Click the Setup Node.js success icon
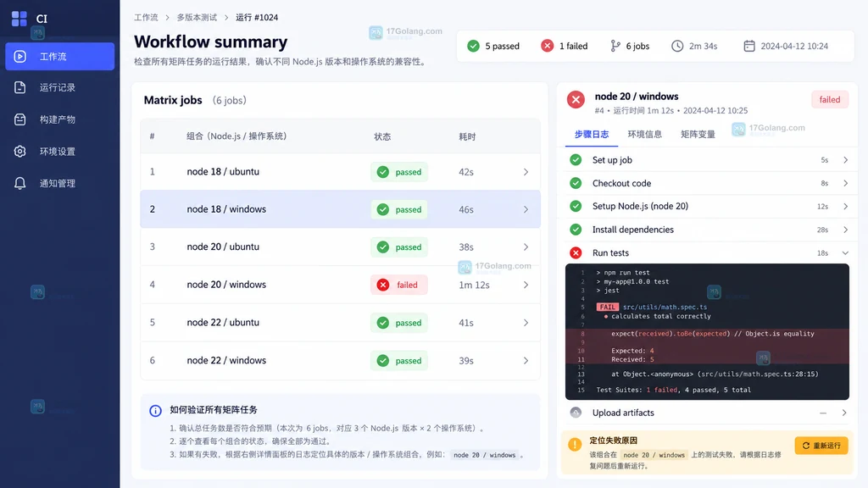The image size is (868, 488). (576, 207)
